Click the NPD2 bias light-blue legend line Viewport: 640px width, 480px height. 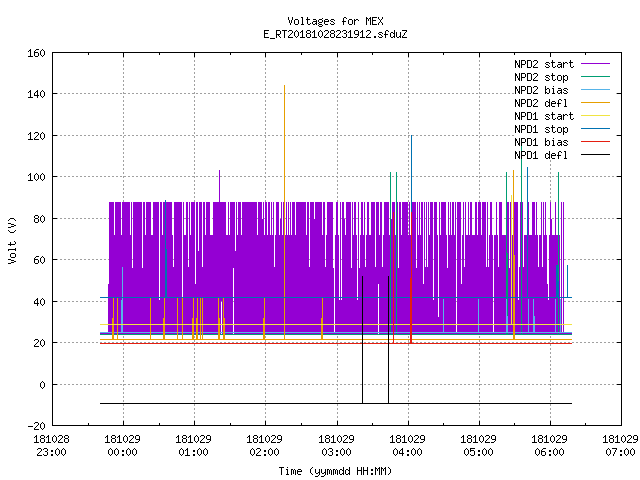coord(595,90)
